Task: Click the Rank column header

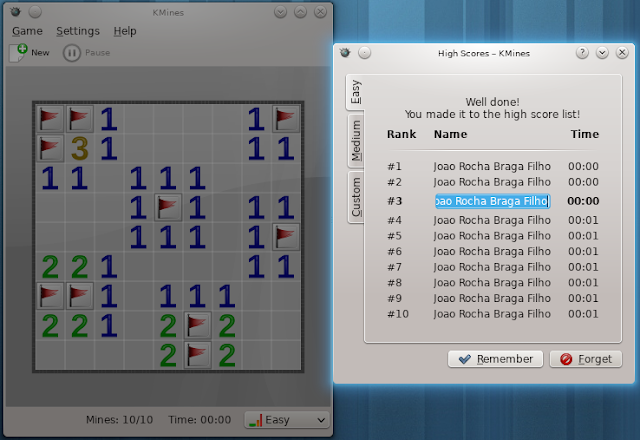Action: tap(402, 134)
